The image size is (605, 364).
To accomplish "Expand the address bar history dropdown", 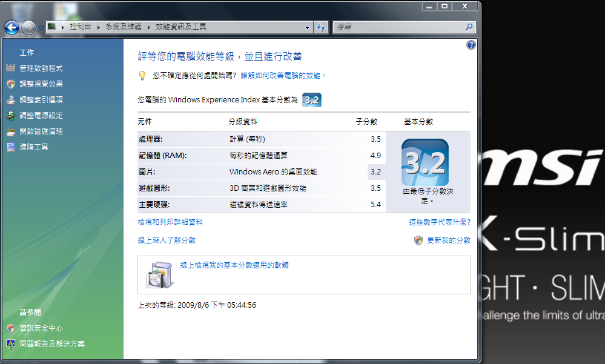I will point(308,27).
